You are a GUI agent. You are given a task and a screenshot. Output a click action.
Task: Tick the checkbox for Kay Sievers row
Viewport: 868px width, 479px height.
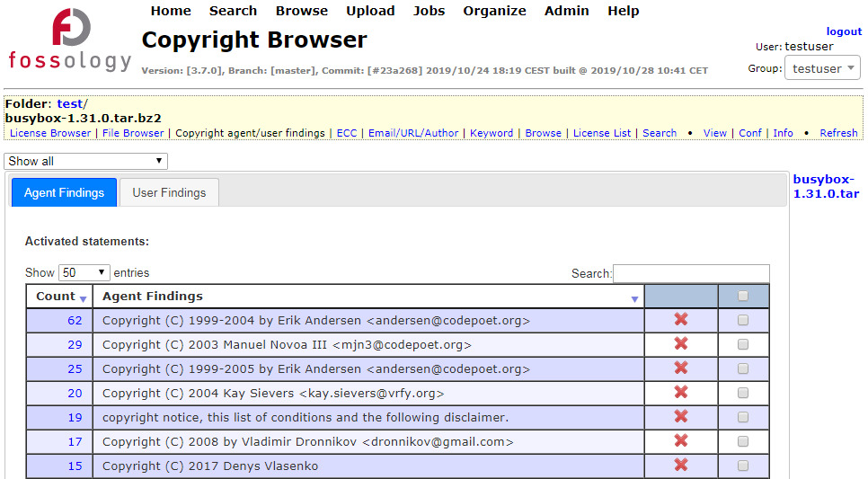click(743, 393)
